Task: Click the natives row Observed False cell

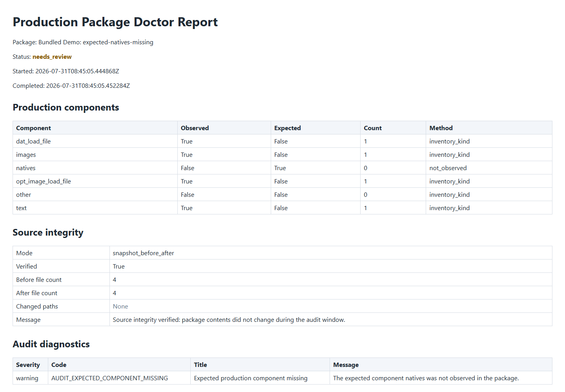Action: [224, 168]
